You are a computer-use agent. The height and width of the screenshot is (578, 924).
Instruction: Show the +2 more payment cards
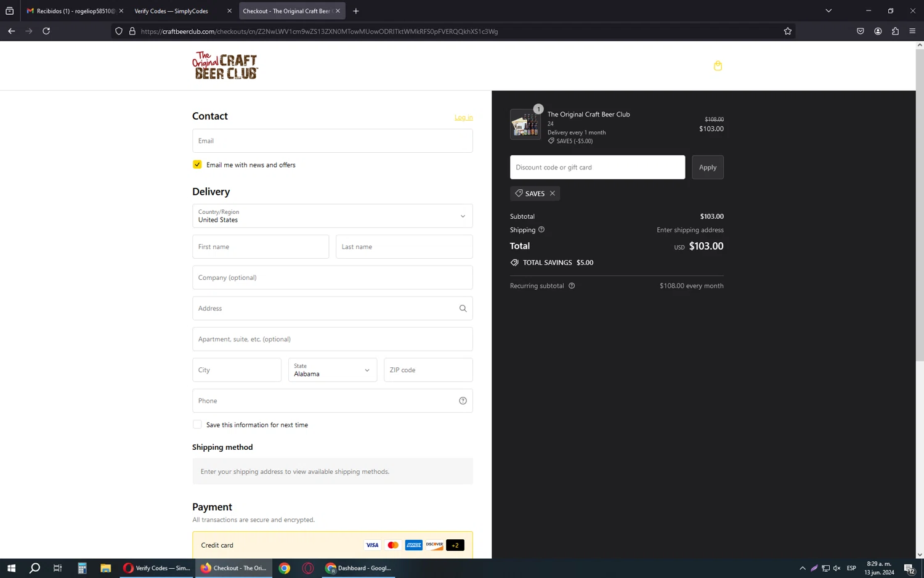point(455,545)
